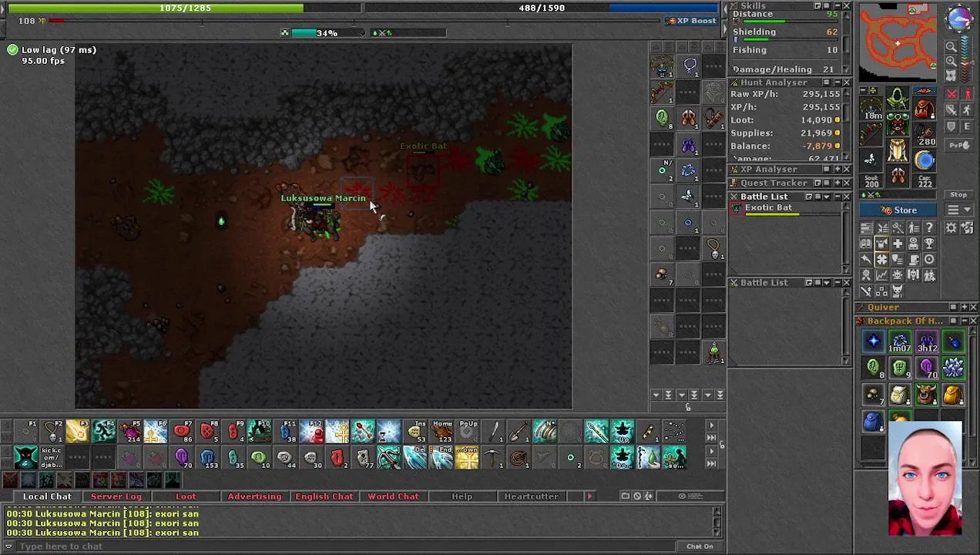Click the minimap compass rose
This screenshot has width=980, height=555.
958,17
